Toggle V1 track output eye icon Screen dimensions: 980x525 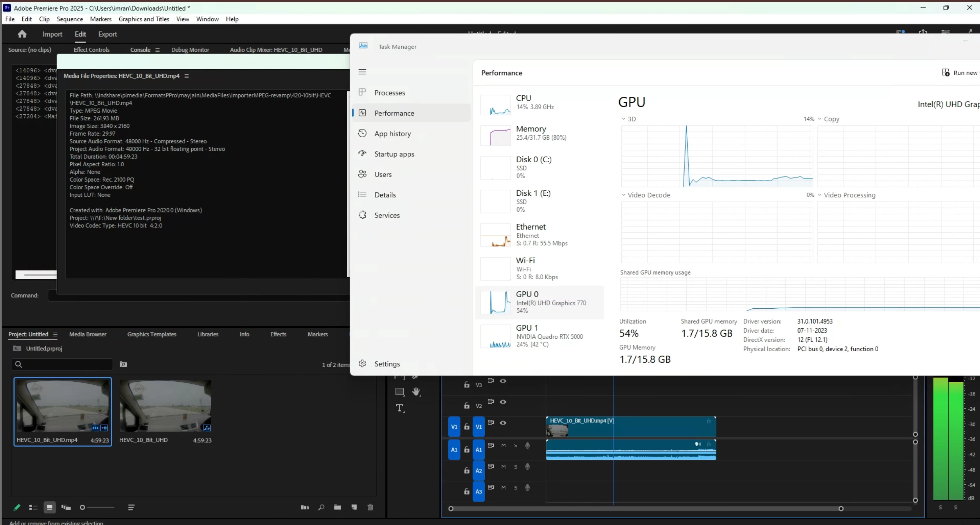point(503,423)
